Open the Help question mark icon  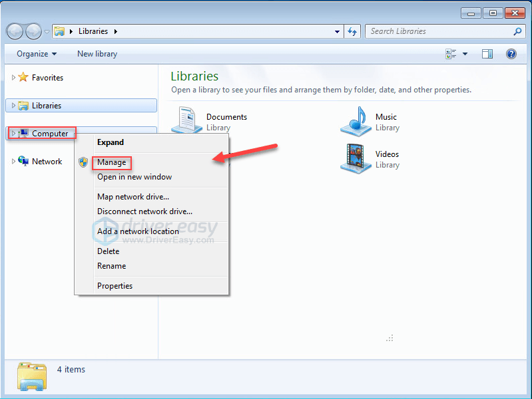coord(511,54)
